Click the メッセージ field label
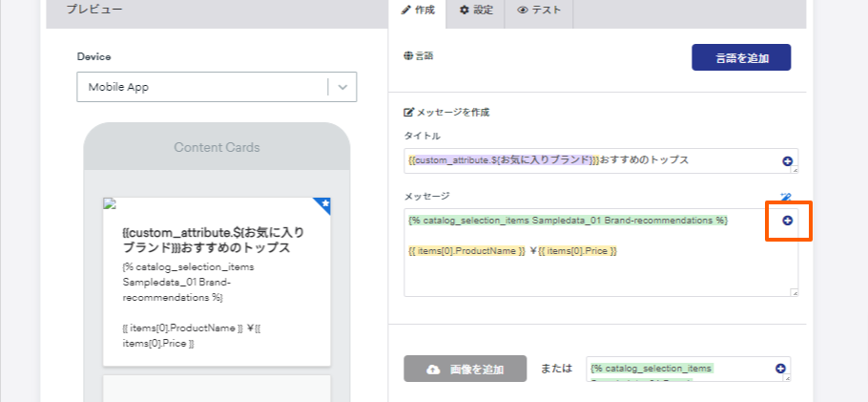Viewport: 868px width, 402px height. coord(426,196)
